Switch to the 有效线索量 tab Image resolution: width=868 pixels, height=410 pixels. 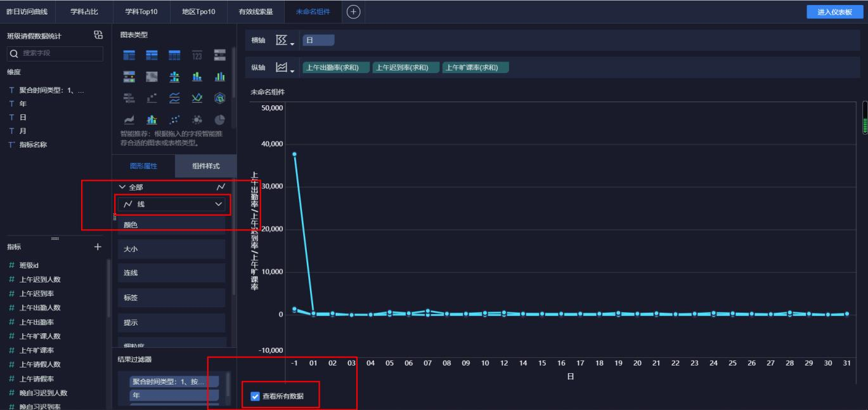pos(256,11)
